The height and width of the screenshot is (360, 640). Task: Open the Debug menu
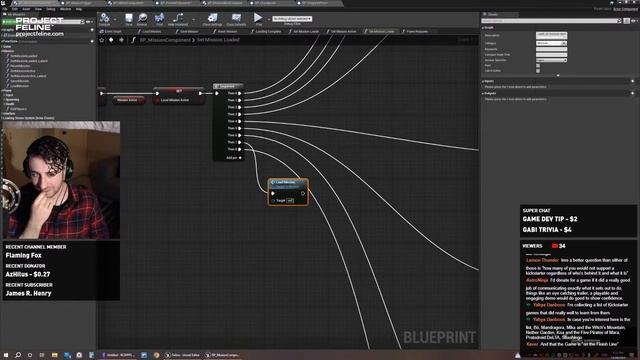click(x=51, y=9)
